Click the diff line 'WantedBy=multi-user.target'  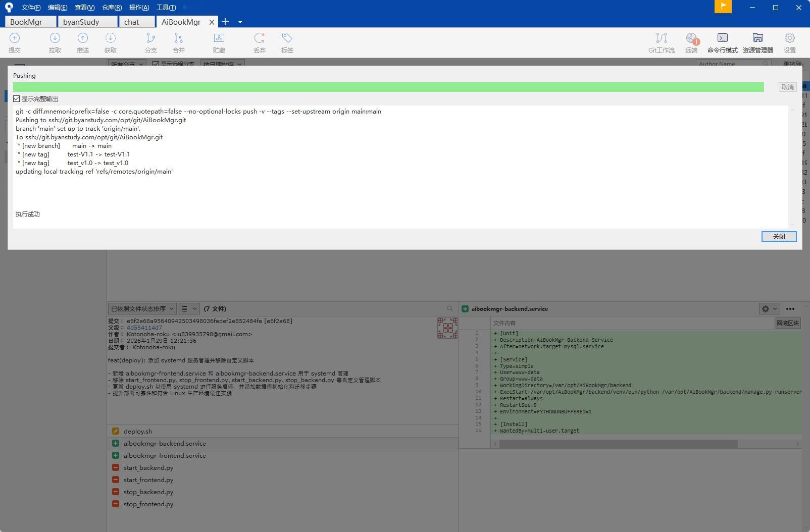click(x=539, y=431)
